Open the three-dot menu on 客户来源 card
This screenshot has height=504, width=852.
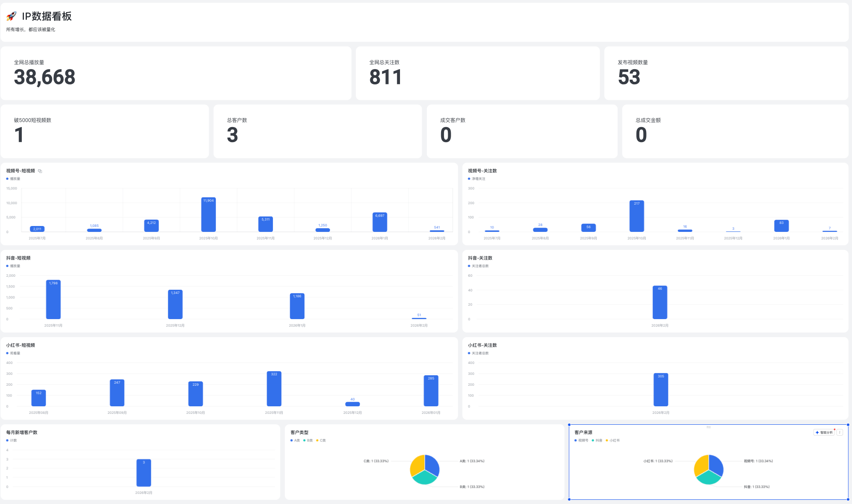[x=840, y=432]
